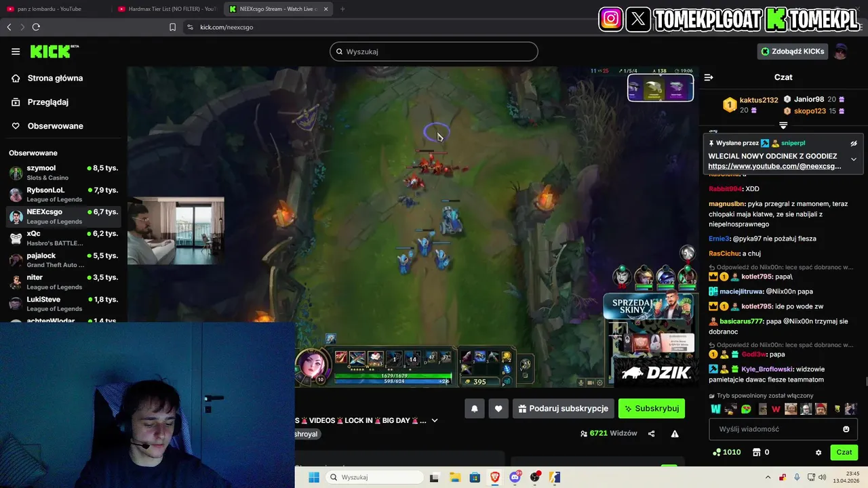Click Janior98 on the gift leaderboard

click(x=808, y=100)
